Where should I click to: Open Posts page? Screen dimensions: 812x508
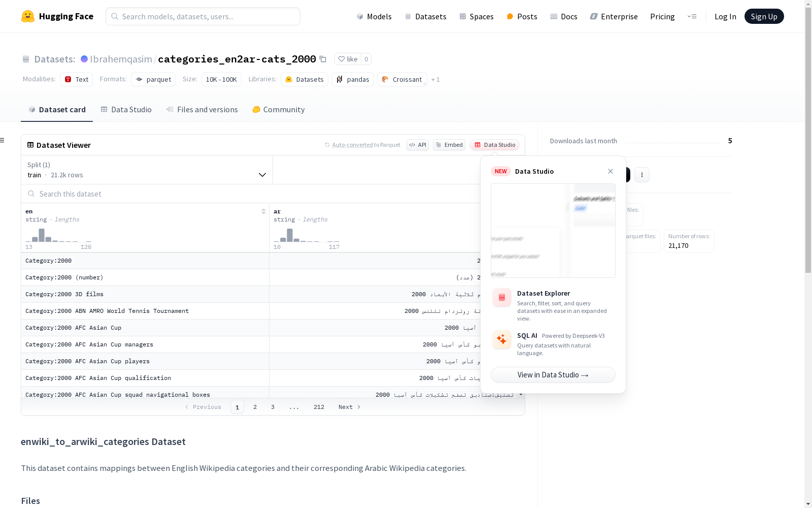pos(522,16)
